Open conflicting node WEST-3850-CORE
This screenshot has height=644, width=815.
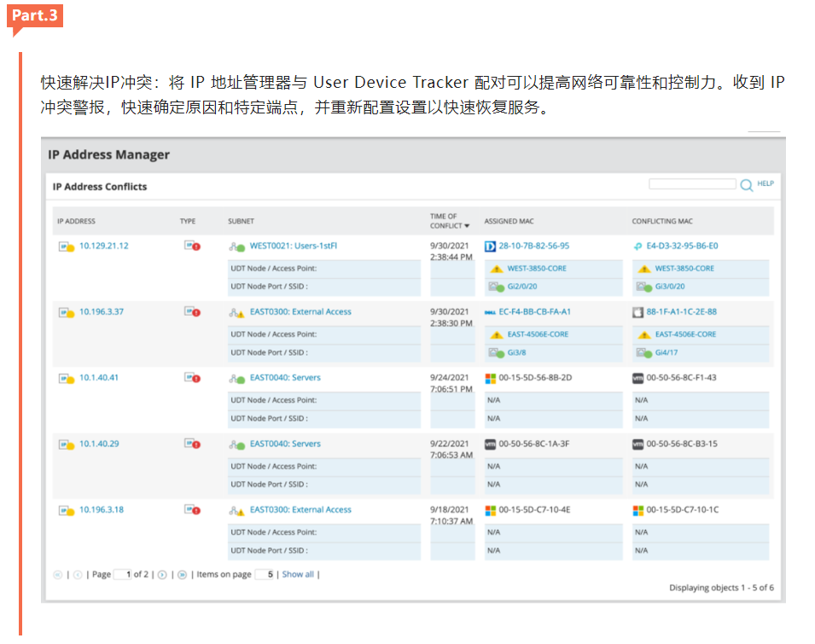point(684,269)
